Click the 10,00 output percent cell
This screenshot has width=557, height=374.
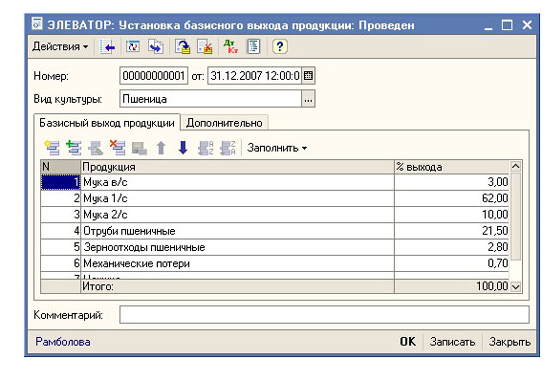point(452,215)
